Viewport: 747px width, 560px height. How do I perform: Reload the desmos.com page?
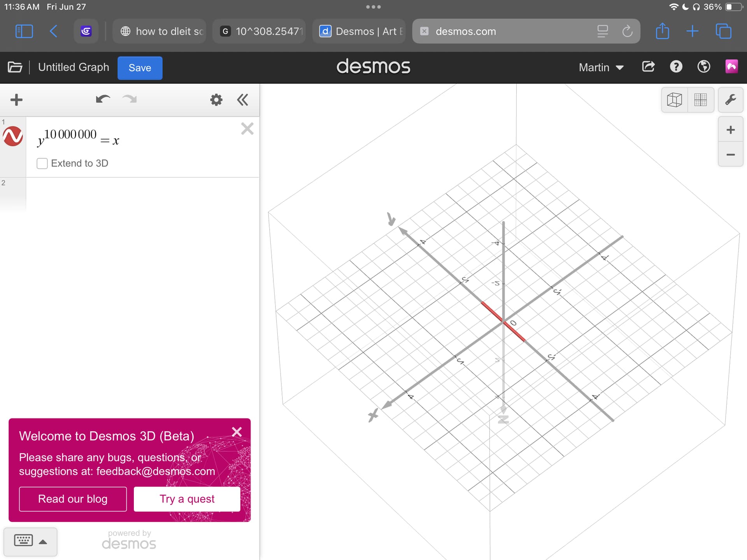tap(627, 31)
